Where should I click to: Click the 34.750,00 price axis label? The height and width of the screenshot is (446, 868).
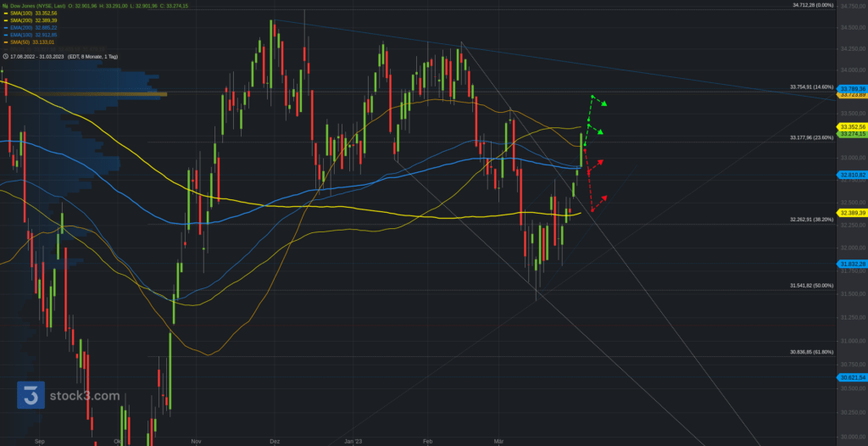pyautogui.click(x=853, y=6)
